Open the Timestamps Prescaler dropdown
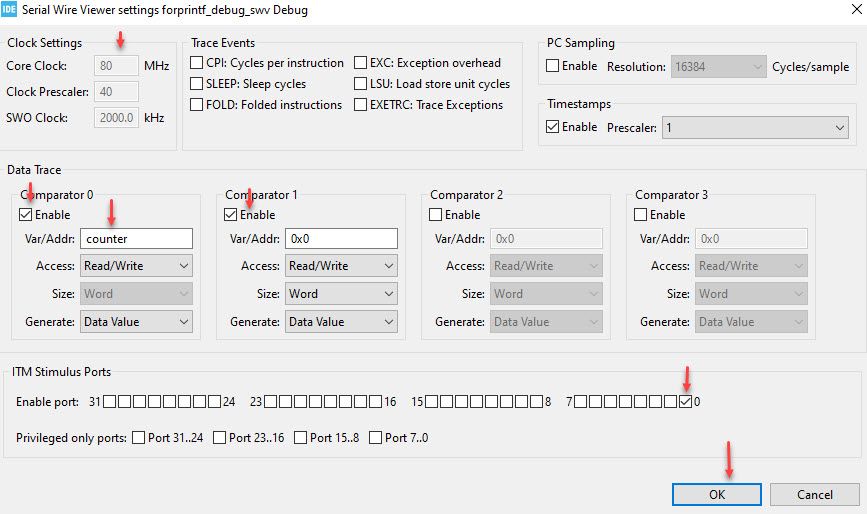This screenshot has width=867, height=514. pos(755,128)
